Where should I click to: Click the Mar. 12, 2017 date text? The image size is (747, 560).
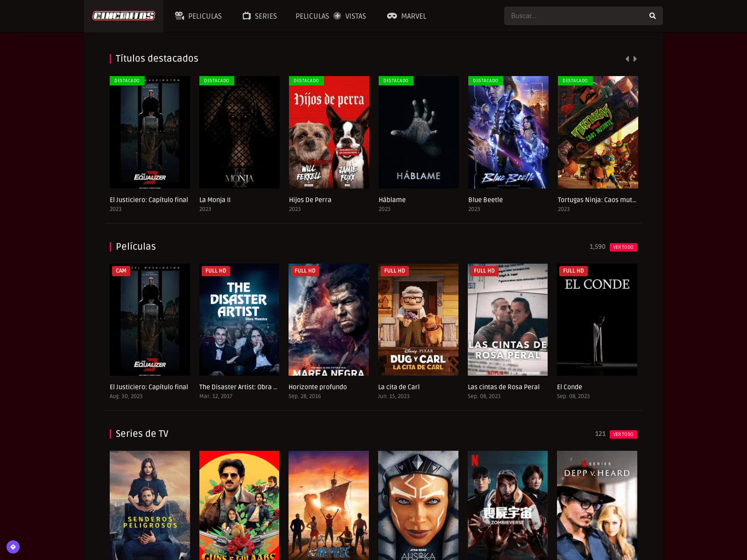[x=216, y=396]
